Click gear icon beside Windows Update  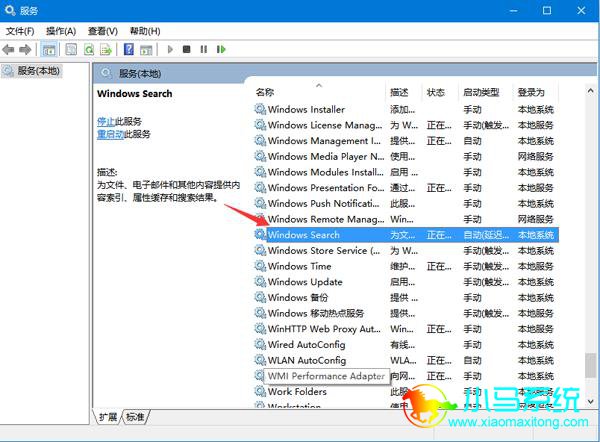tap(260, 282)
